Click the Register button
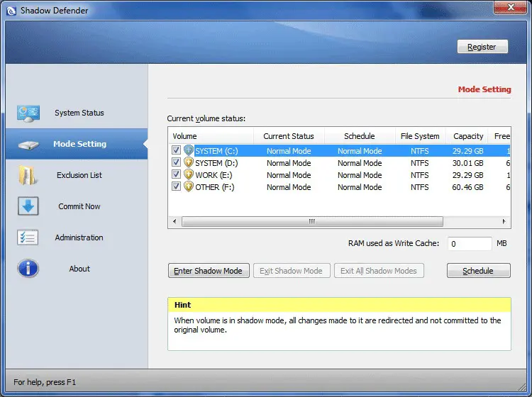 [482, 47]
